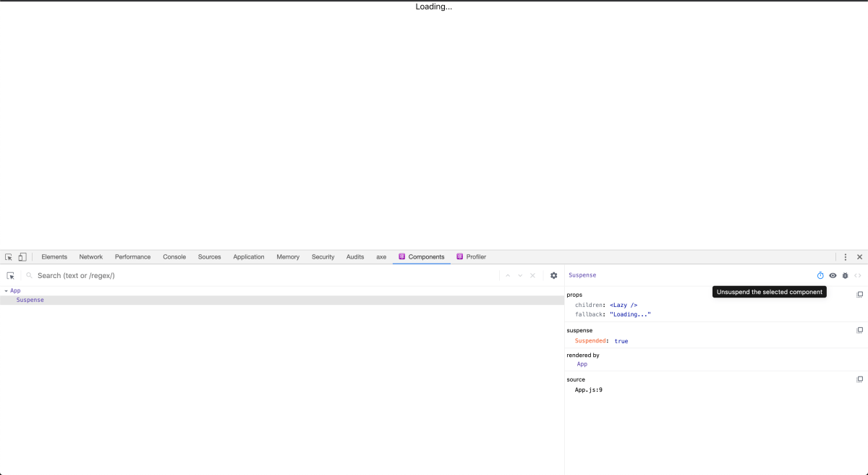
Task: Click the bug icon to log Suspense data
Action: [846, 275]
